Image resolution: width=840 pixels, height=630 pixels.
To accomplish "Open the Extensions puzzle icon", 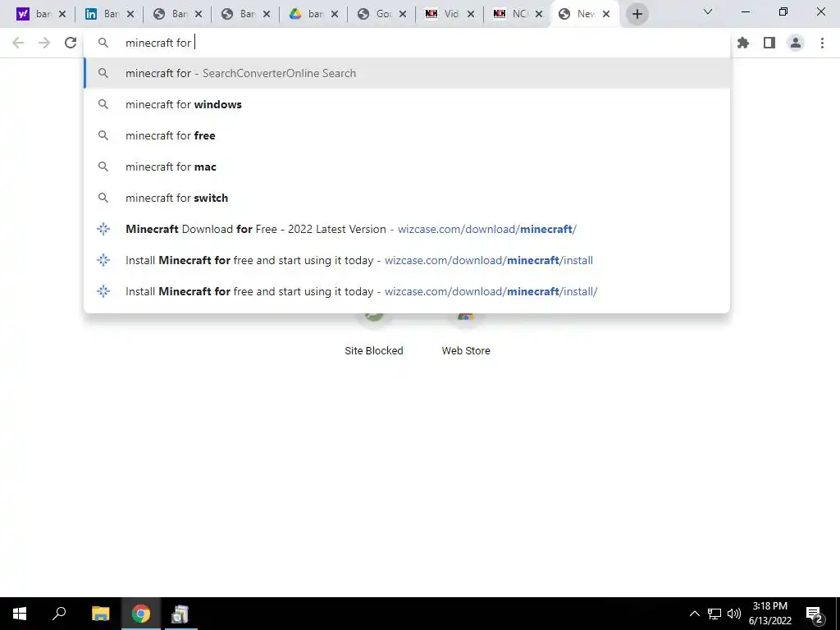I will pyautogui.click(x=743, y=43).
